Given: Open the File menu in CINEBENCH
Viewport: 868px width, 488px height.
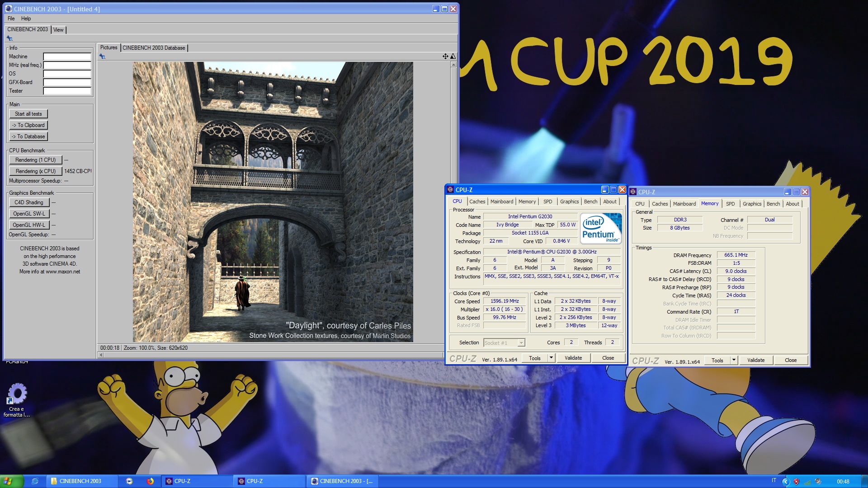Looking at the screenshot, I should 11,19.
